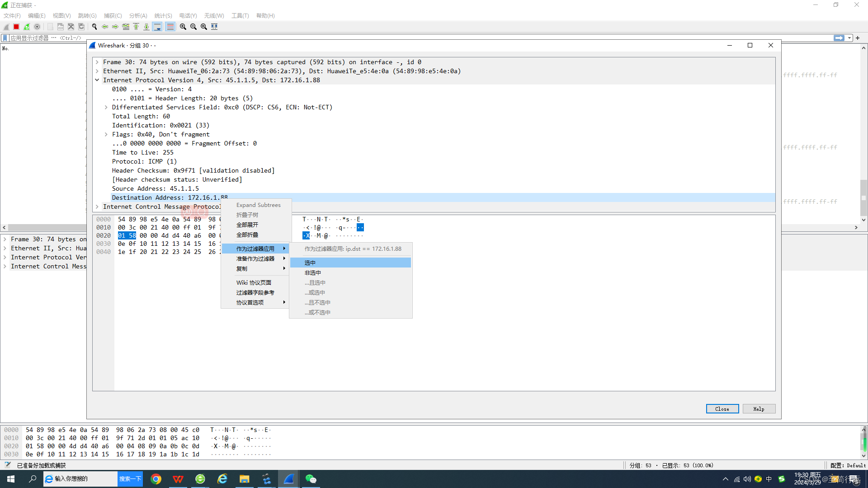Apply display filter with the arrow button
Screen dimensions: 868x488
coord(839,38)
